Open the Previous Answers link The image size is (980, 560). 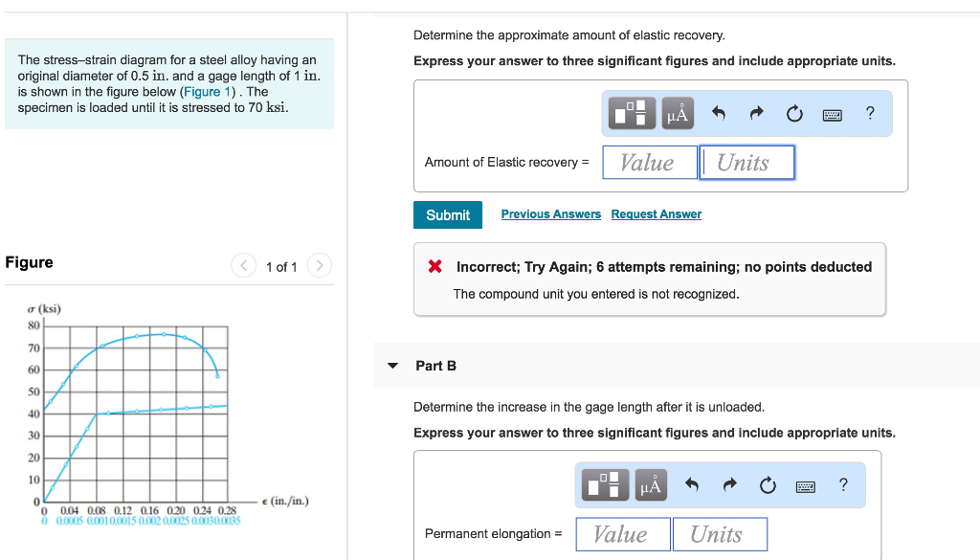click(x=550, y=213)
